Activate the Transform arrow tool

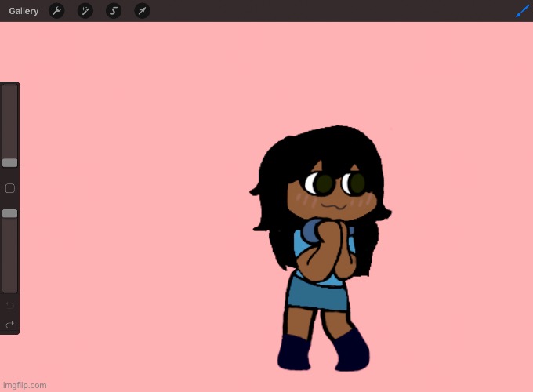click(x=142, y=11)
